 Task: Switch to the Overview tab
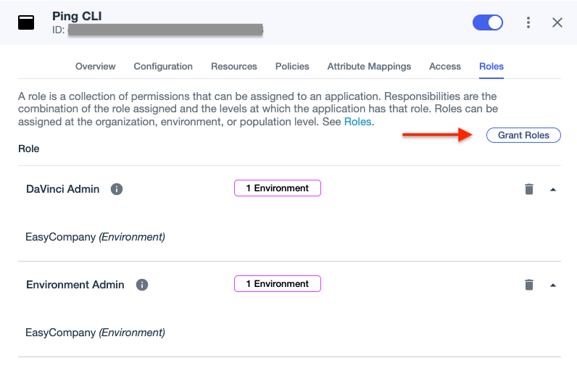(96, 66)
